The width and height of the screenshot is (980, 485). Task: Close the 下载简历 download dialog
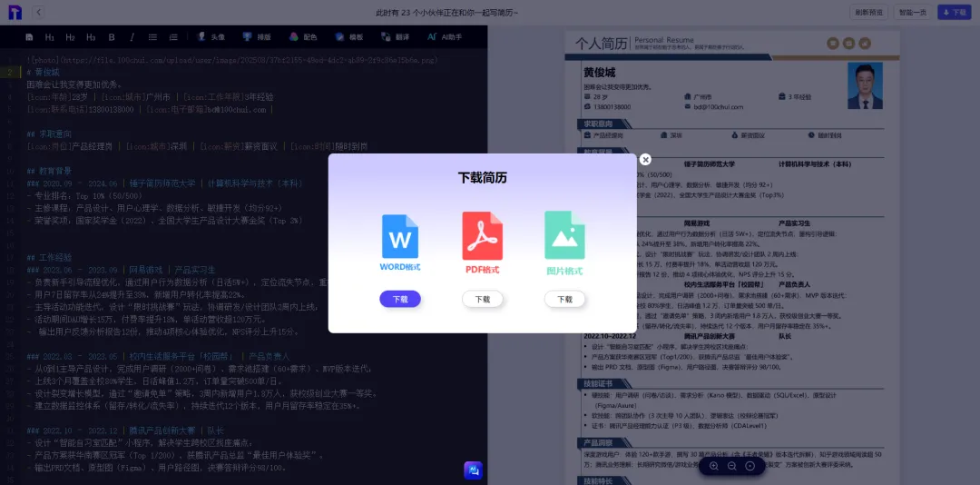click(646, 160)
